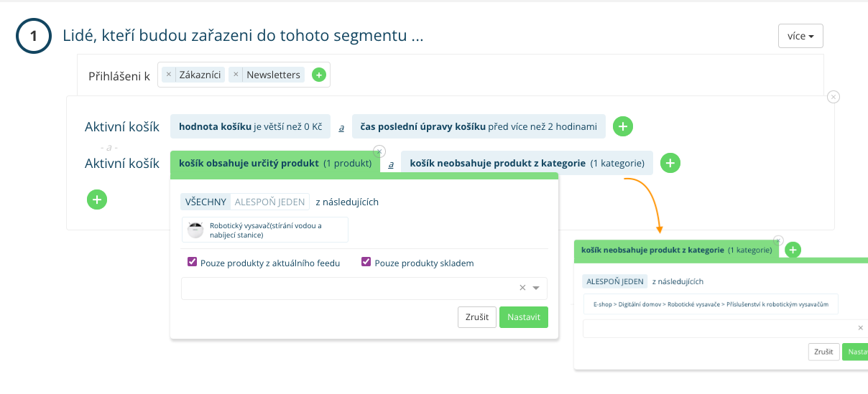The image size is (868, 394).
Task: Open the hodnota košíku condition
Action: [250, 127]
